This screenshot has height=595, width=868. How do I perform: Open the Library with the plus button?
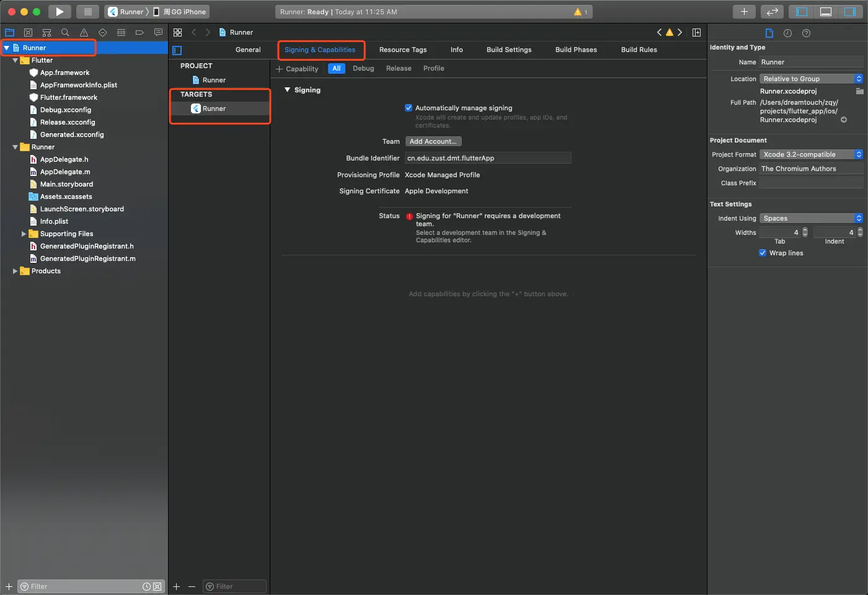[x=744, y=12]
